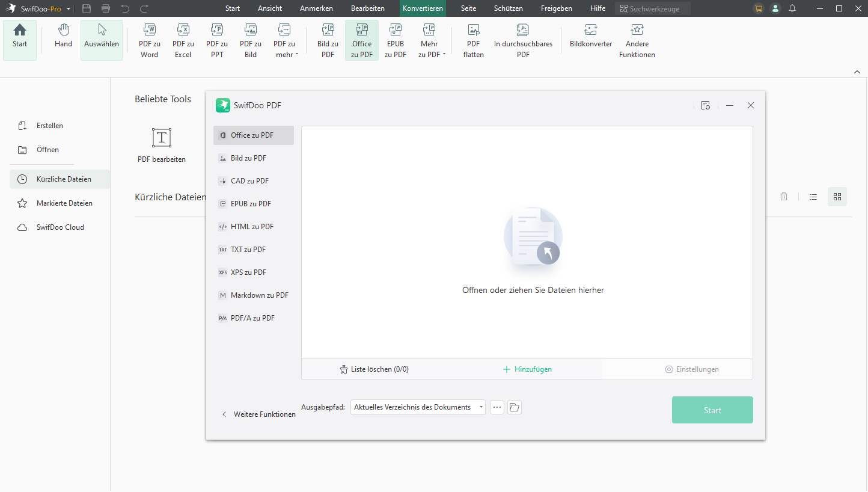Switch recent files to list view

click(813, 197)
